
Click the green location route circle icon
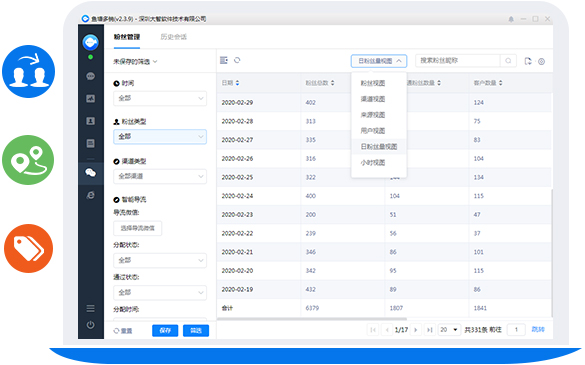click(x=28, y=160)
